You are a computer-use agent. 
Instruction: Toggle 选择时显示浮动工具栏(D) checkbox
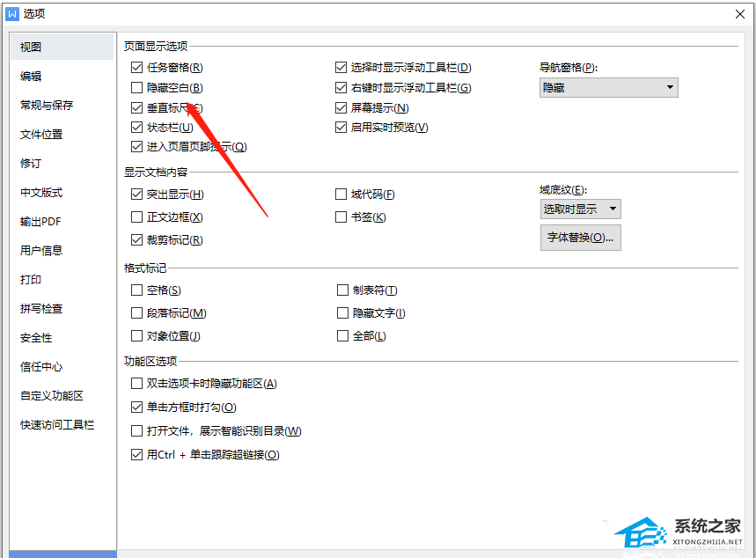pyautogui.click(x=341, y=68)
